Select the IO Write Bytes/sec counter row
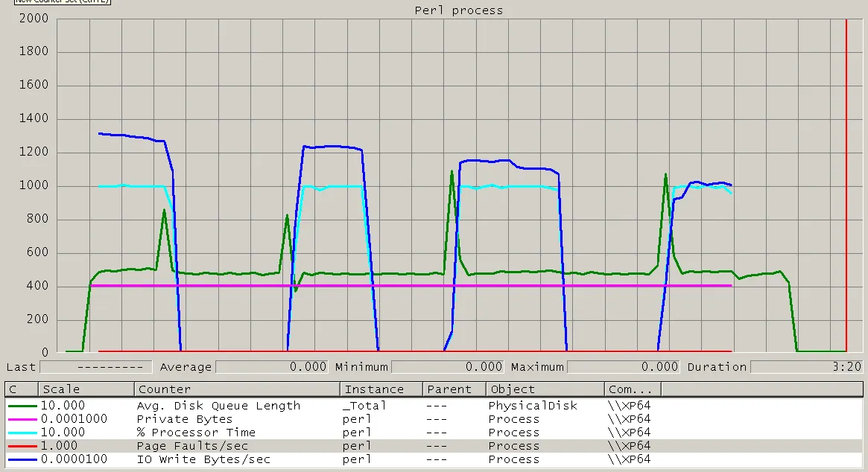This screenshot has height=472, width=868. point(434,459)
